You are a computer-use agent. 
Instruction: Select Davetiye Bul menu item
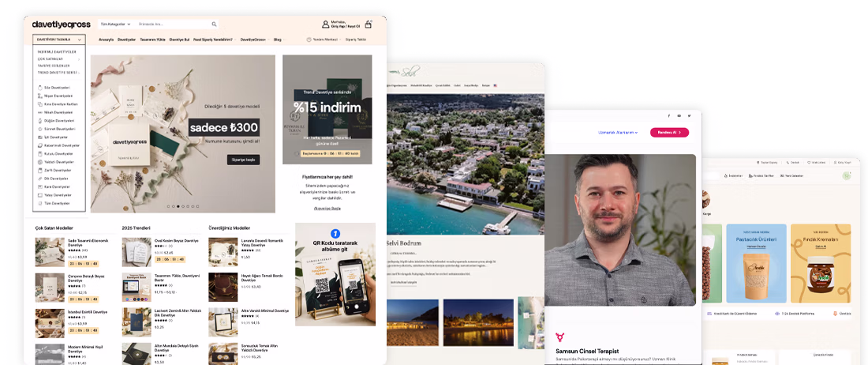click(179, 40)
